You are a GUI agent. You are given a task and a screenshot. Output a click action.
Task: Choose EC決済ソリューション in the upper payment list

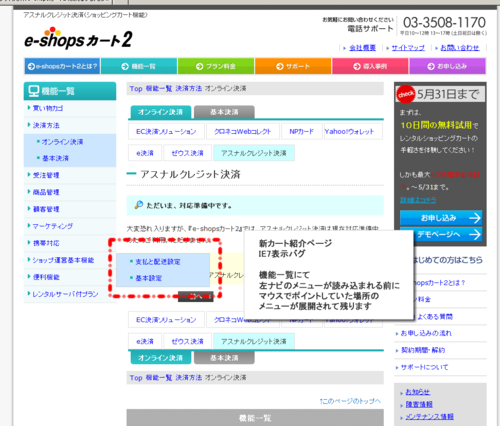pos(166,132)
